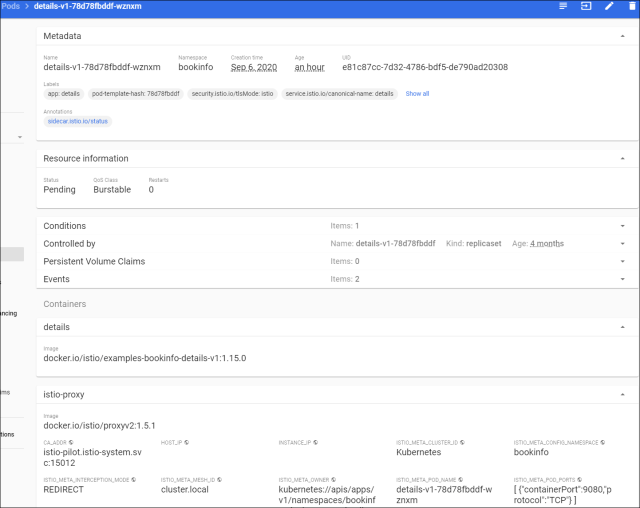Expand the Persistent Volume Claims row

(622, 262)
